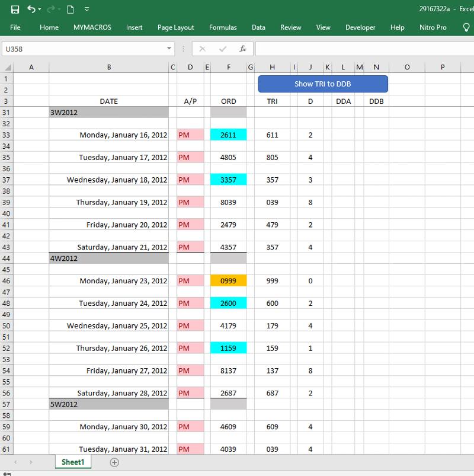Select the Sheet1 worksheet tab
The width and height of the screenshot is (474, 476).
(73, 462)
